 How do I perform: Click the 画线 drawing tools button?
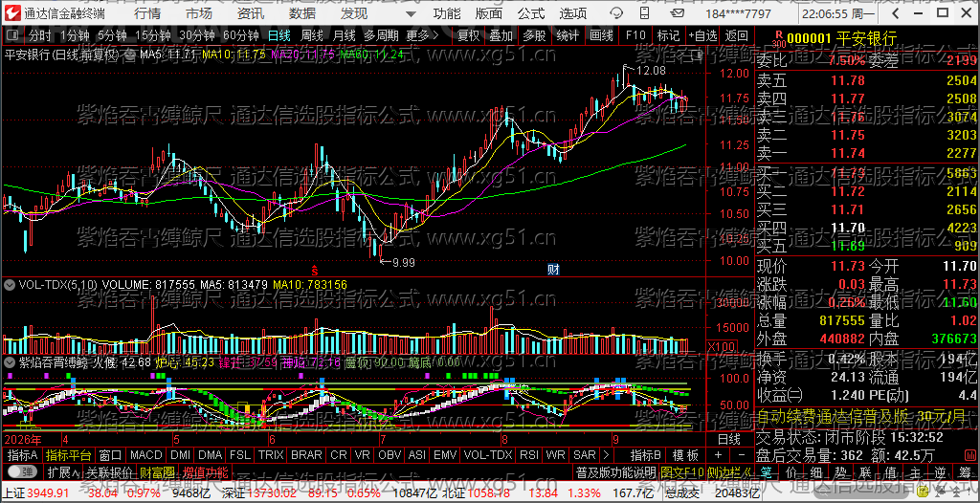pos(601,35)
